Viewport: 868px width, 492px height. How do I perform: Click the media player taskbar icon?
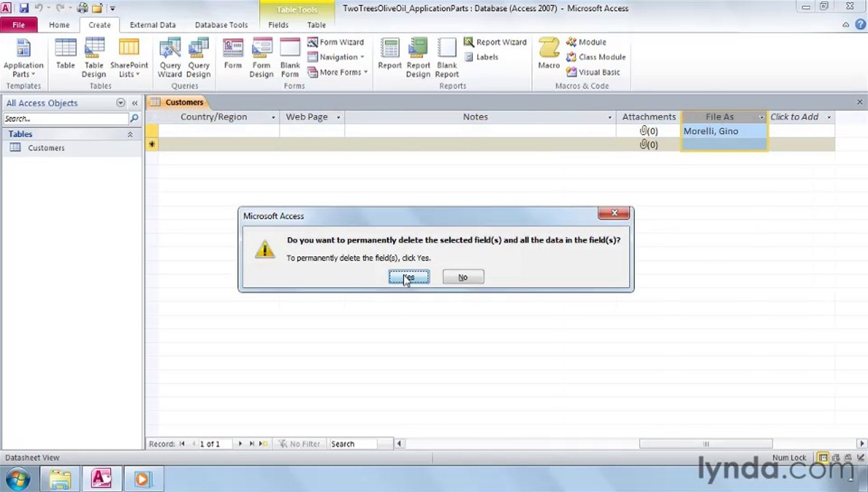click(x=142, y=480)
